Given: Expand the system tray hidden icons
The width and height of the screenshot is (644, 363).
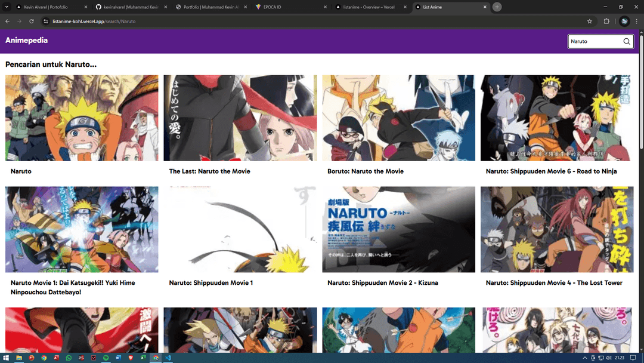Looking at the screenshot, I should tap(585, 358).
